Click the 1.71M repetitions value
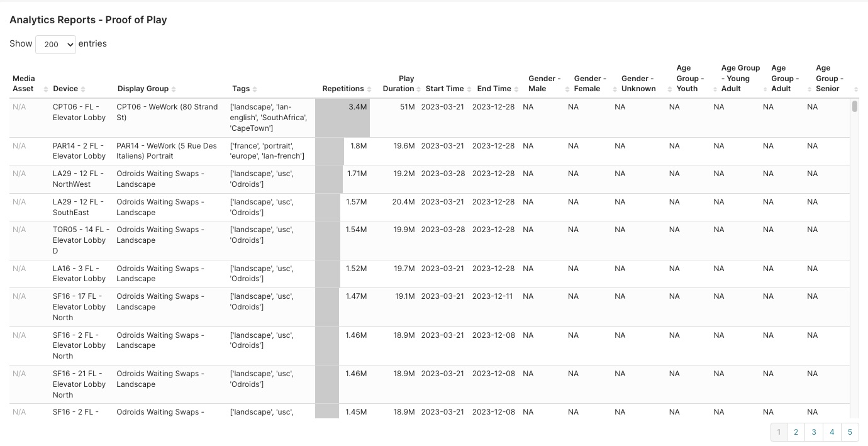 (x=357, y=174)
